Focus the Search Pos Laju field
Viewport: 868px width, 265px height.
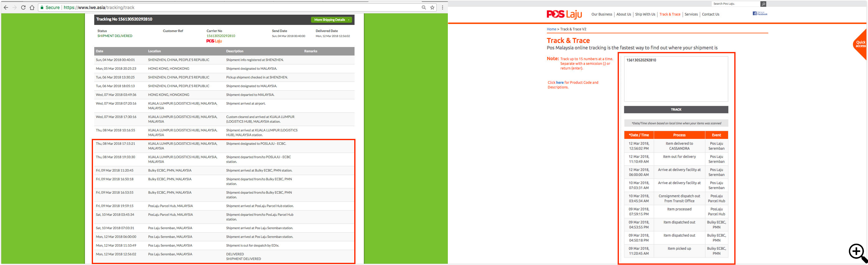point(736,4)
